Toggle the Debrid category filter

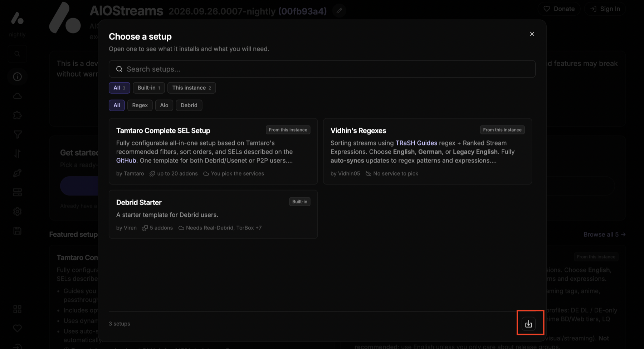[189, 105]
